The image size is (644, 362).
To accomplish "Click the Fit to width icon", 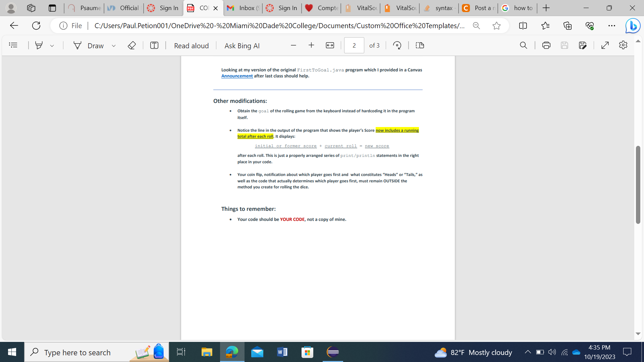I will 330,45.
